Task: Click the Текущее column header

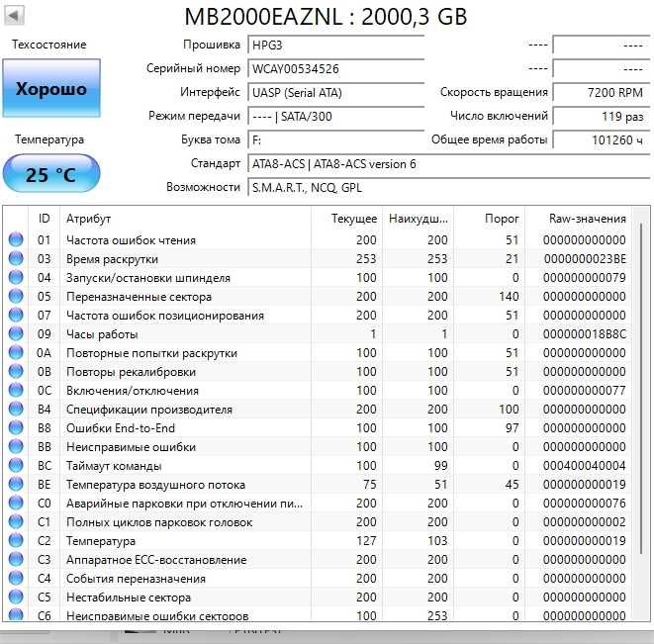Action: (x=346, y=219)
